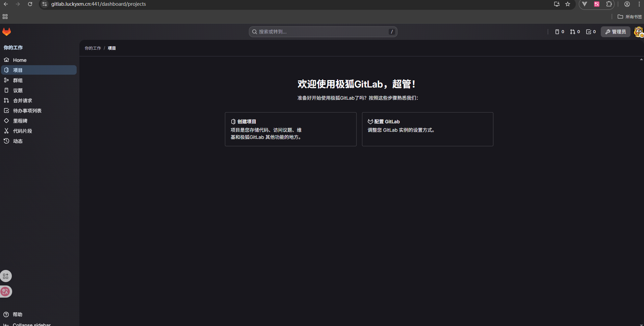Open 合并请求 in the sidebar
The width and height of the screenshot is (644, 326).
tap(39, 101)
